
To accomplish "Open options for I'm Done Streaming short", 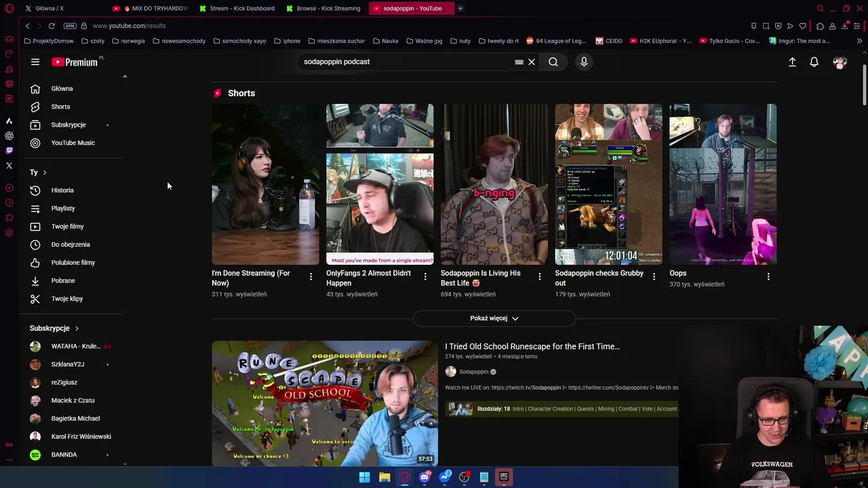I will (x=311, y=277).
